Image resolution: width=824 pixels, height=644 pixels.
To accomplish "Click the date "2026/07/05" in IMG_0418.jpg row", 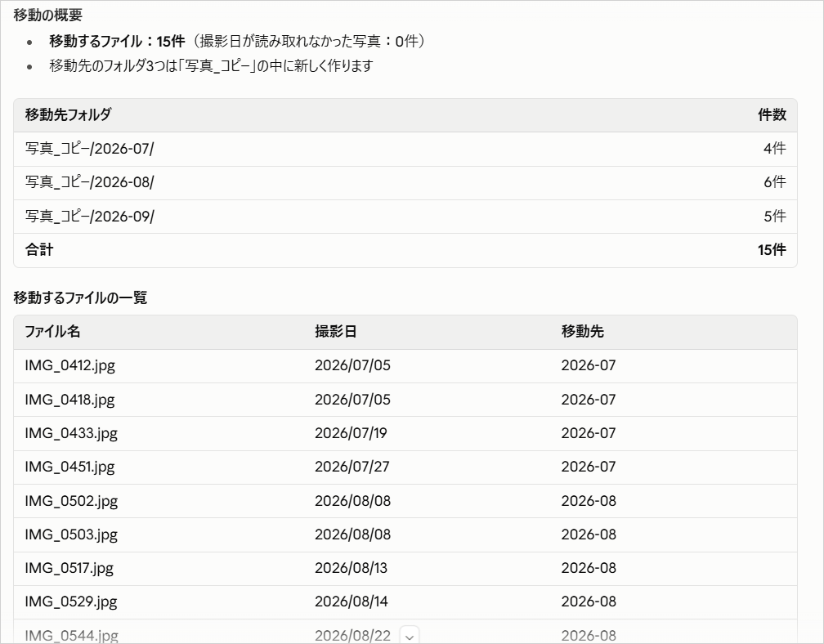I will pos(352,400).
